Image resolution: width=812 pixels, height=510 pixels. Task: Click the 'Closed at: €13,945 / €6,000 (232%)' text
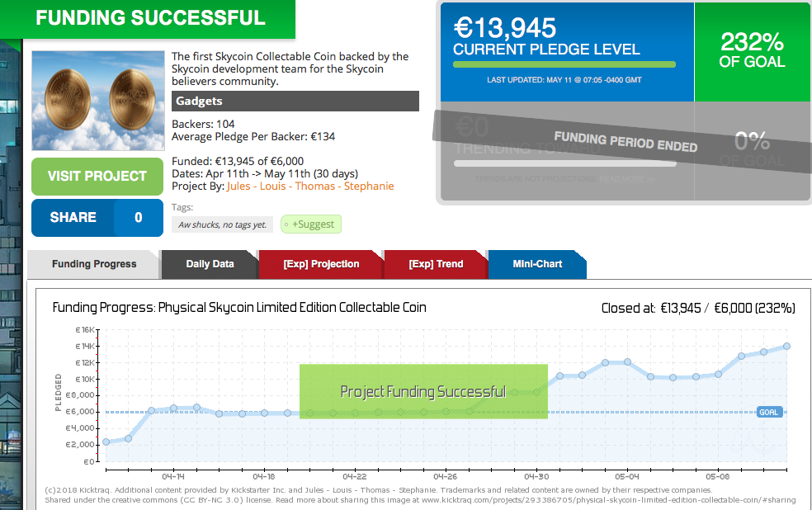(x=698, y=309)
